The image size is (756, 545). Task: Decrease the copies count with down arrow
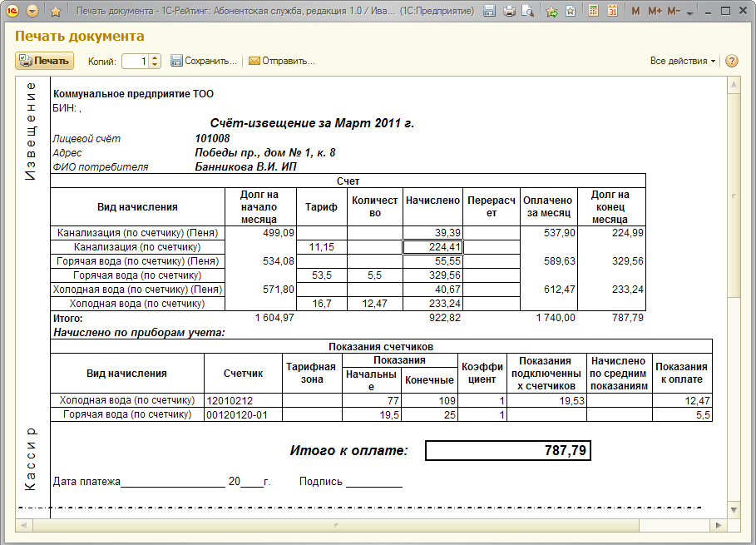pos(156,65)
